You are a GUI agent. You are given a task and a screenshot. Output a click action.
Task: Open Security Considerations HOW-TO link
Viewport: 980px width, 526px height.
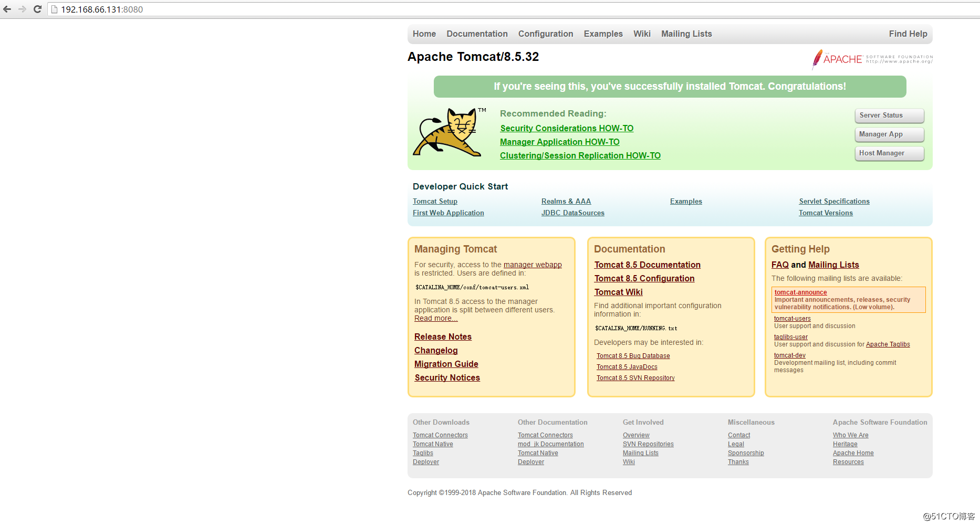(x=567, y=129)
